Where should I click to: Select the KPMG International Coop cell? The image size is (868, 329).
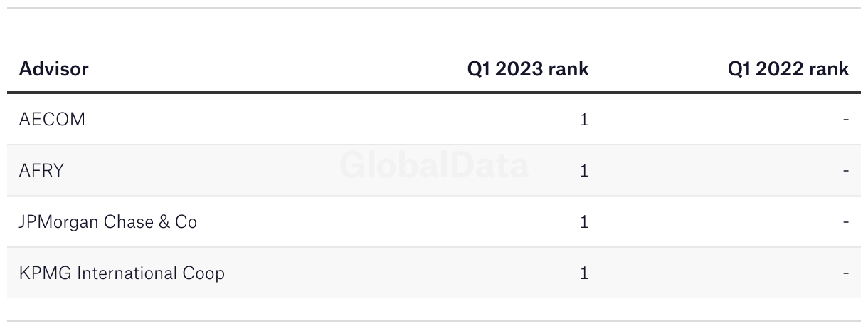(x=122, y=273)
